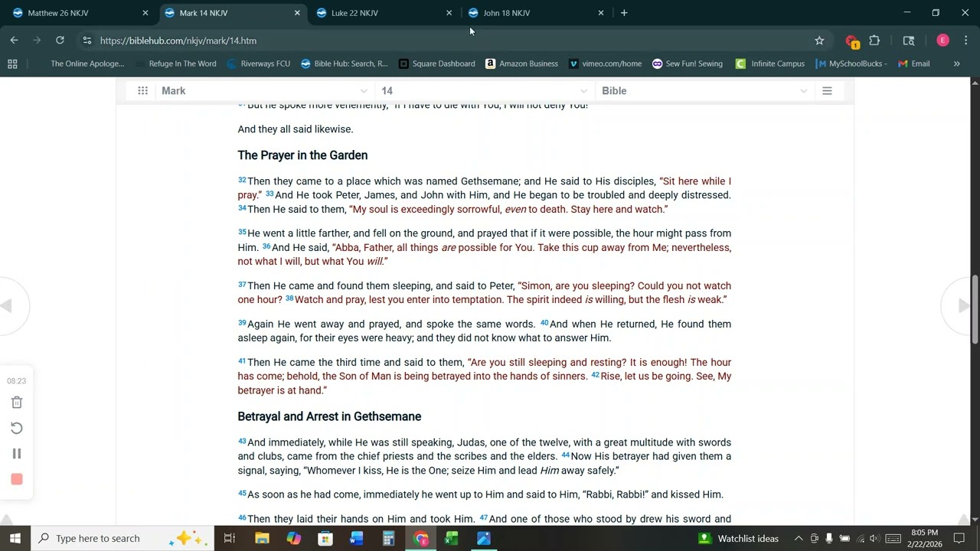Viewport: 980px width, 551px height.
Task: Close the Matthew 26 NKJV tab
Action: [x=145, y=13]
